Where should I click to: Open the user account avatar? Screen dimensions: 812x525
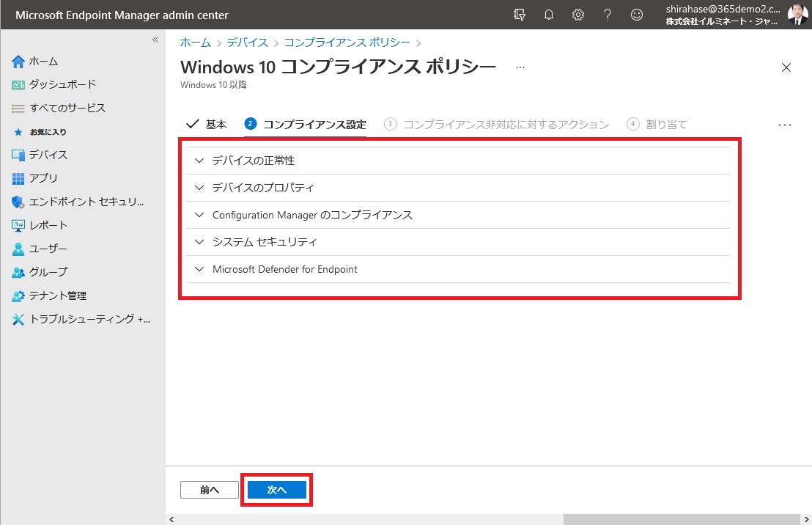coord(797,15)
